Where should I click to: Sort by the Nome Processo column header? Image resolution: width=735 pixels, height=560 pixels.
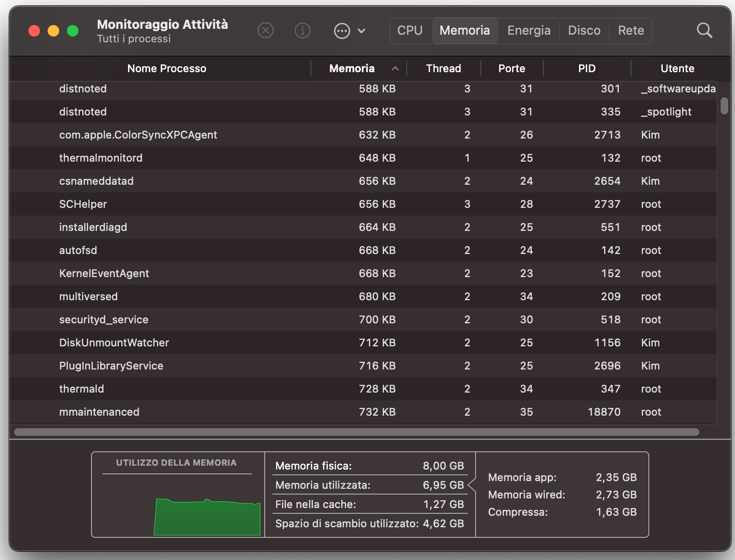click(167, 69)
